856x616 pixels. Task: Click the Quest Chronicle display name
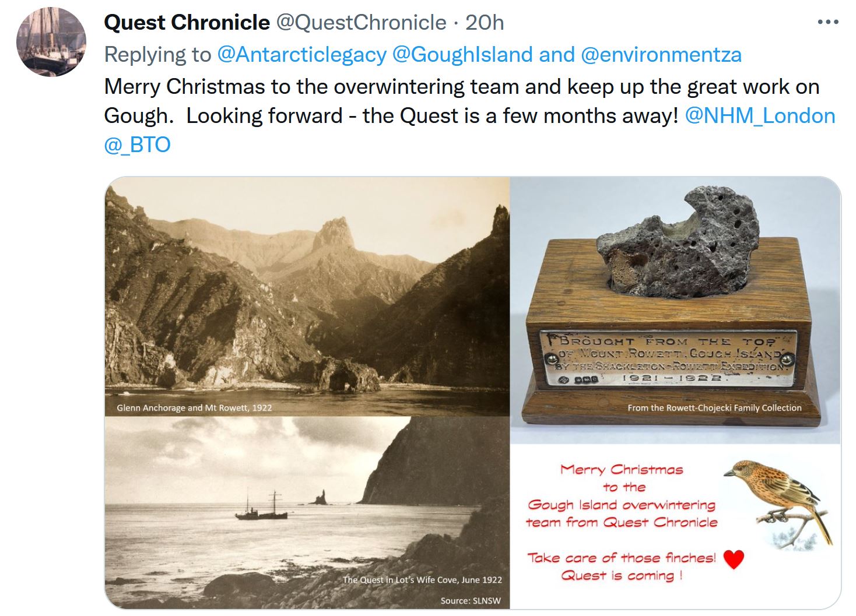click(x=187, y=23)
